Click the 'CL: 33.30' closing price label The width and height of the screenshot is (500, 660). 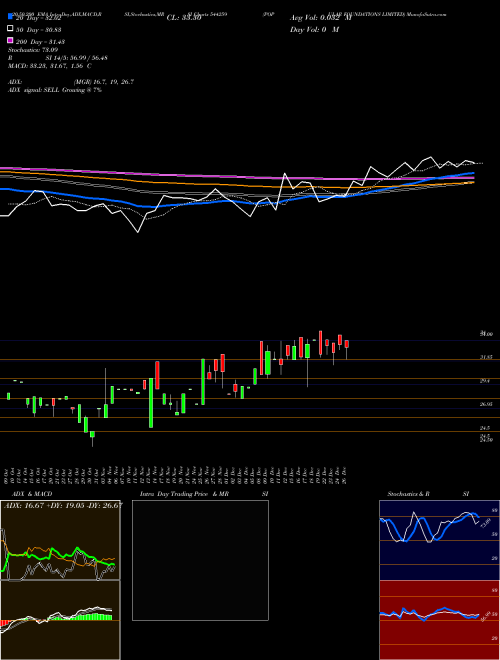(x=184, y=18)
